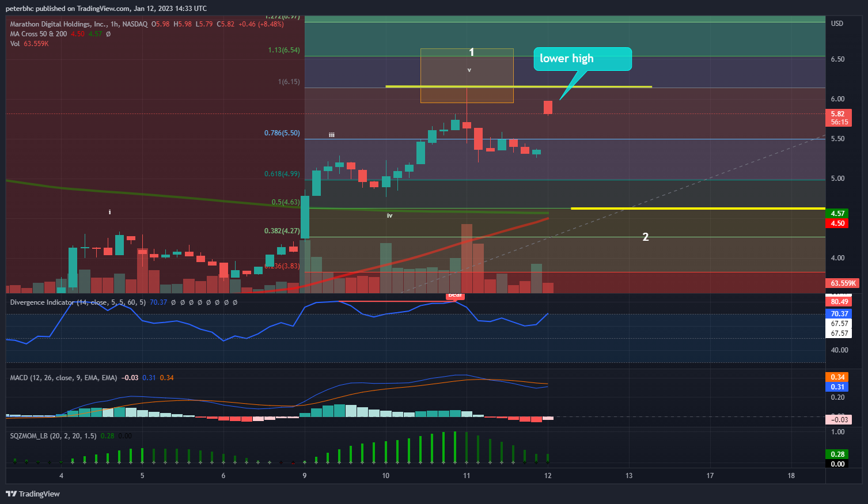
Task: Click the red 4.50 MA price label
Action: [x=838, y=223]
